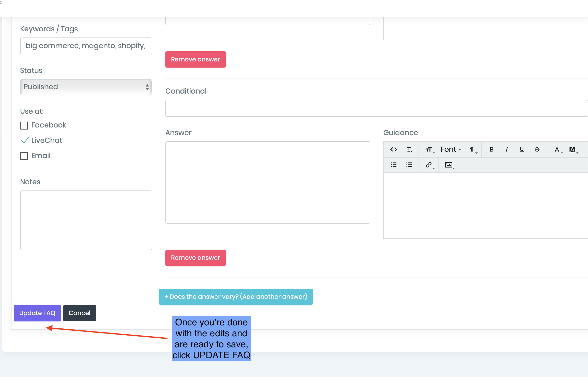Screen dimensions: 588x384
Task: Open the insert link menu
Action: click(429, 165)
